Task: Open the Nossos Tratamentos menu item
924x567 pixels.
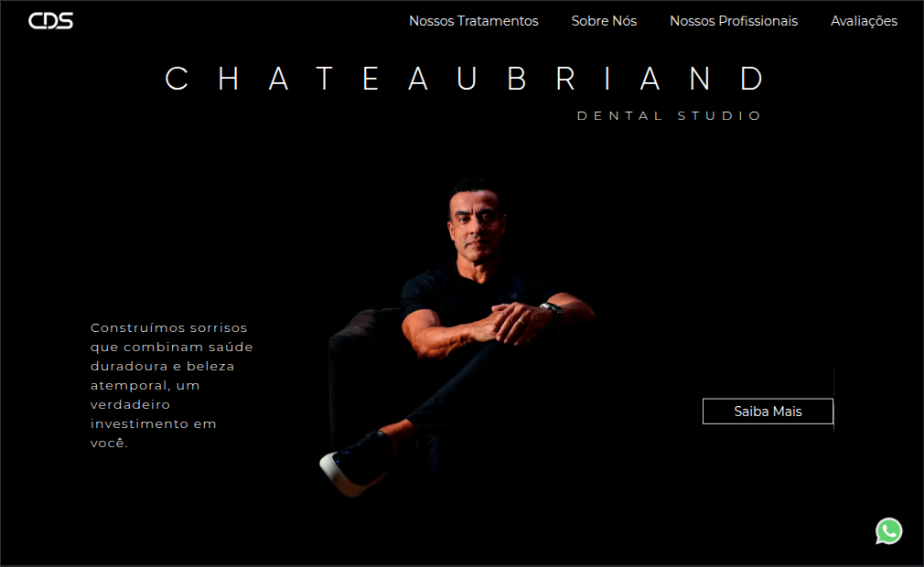Action: point(474,21)
